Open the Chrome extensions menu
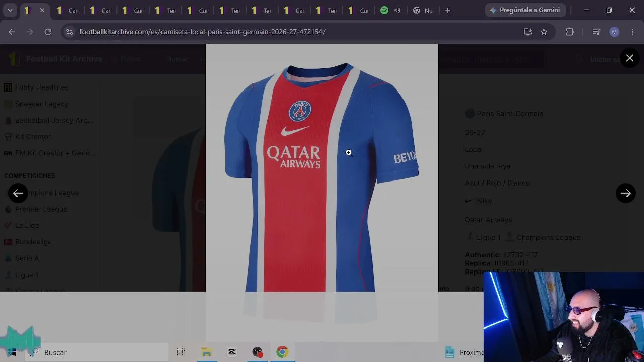Viewport: 644px width, 362px height. click(x=570, y=32)
